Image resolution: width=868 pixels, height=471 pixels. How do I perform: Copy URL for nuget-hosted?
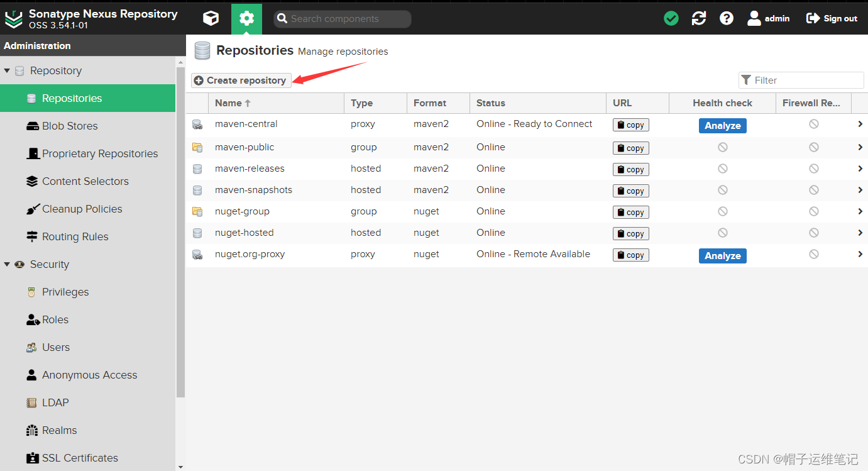[x=631, y=234]
